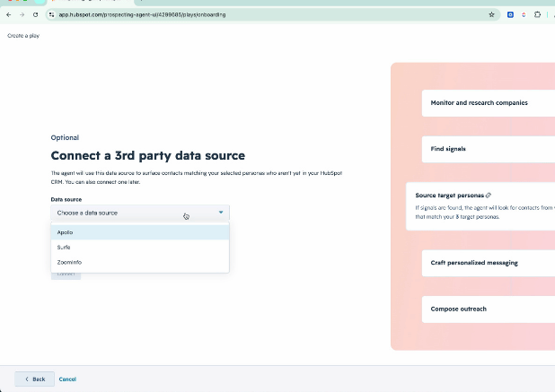Open the Compose outreach card
This screenshot has height=392, width=555.
tap(489, 309)
